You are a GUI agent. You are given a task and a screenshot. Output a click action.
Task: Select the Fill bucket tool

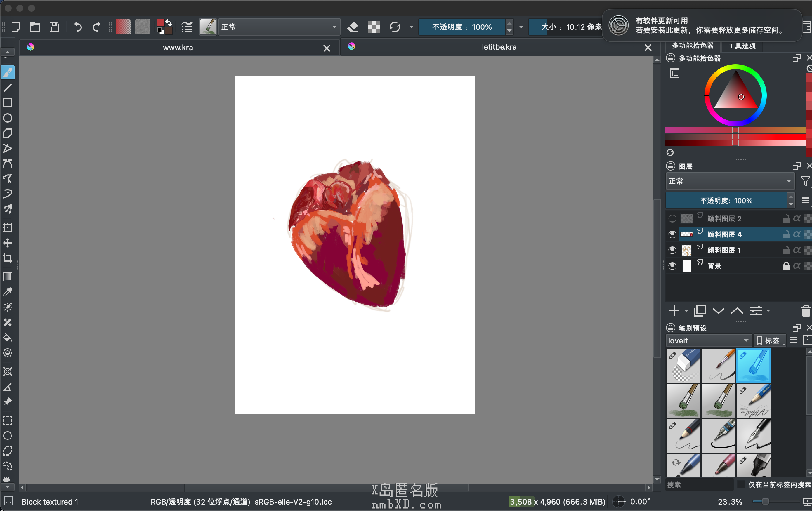[7, 338]
